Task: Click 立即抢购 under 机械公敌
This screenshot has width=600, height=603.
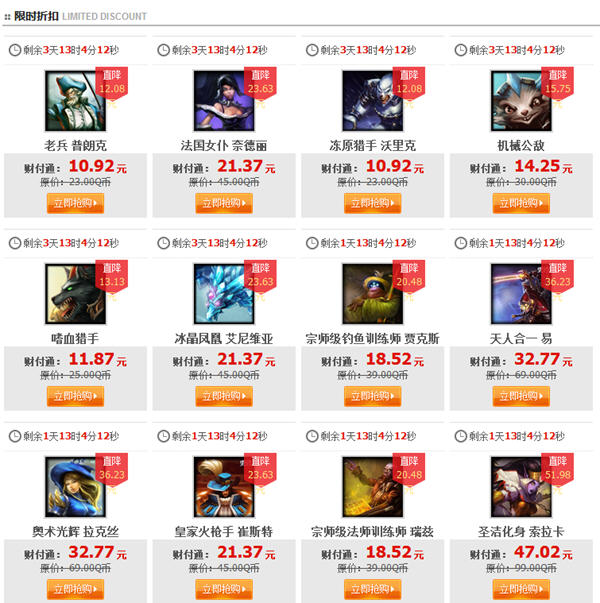Action: [521, 203]
